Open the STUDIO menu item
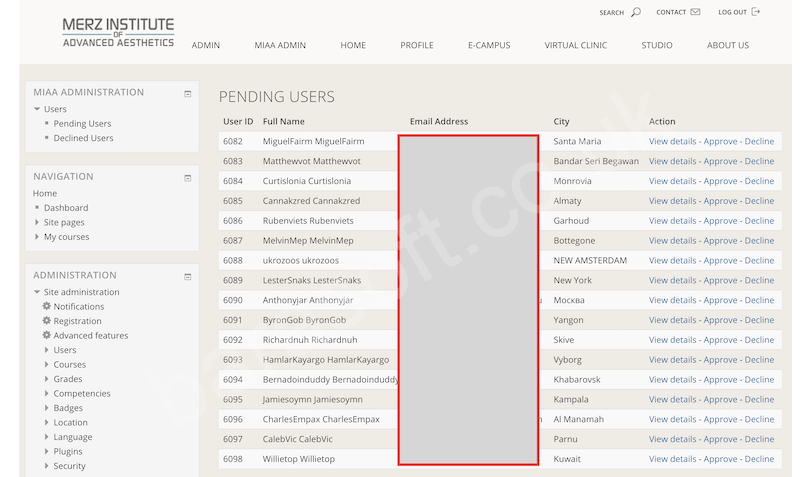Screen dimensions: 800x477 tap(657, 45)
